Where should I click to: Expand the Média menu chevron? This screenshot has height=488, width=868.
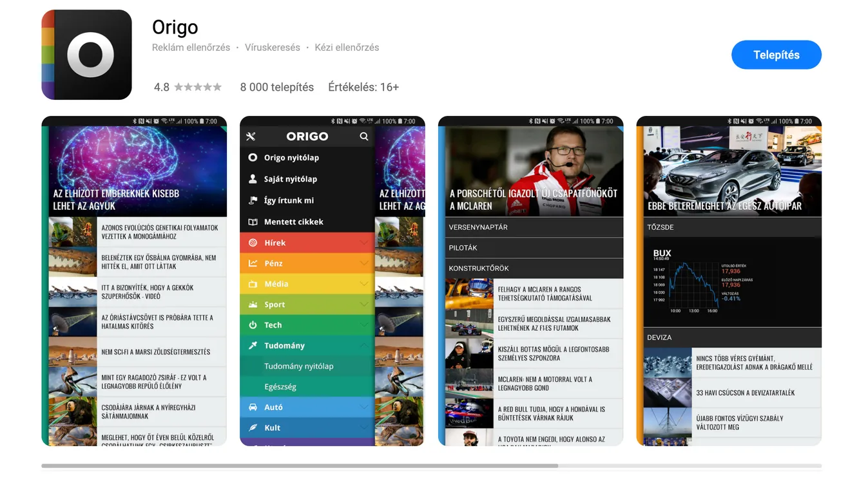coord(364,284)
